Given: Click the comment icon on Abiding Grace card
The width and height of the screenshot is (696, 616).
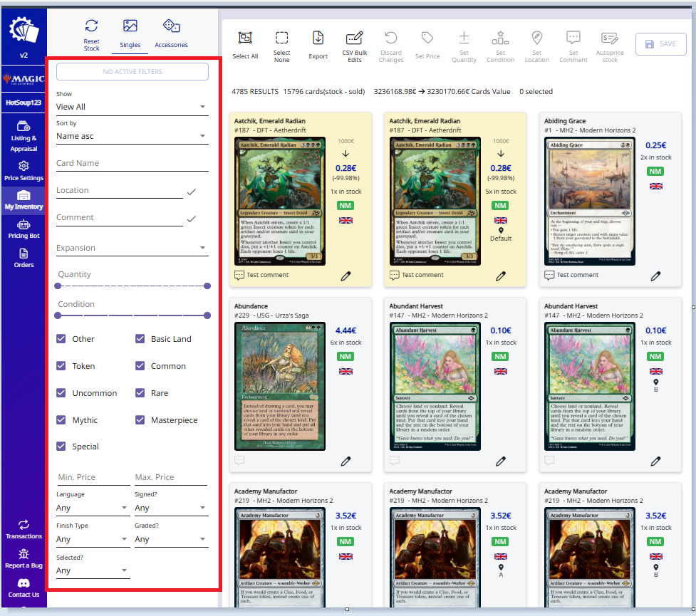Looking at the screenshot, I should [549, 276].
